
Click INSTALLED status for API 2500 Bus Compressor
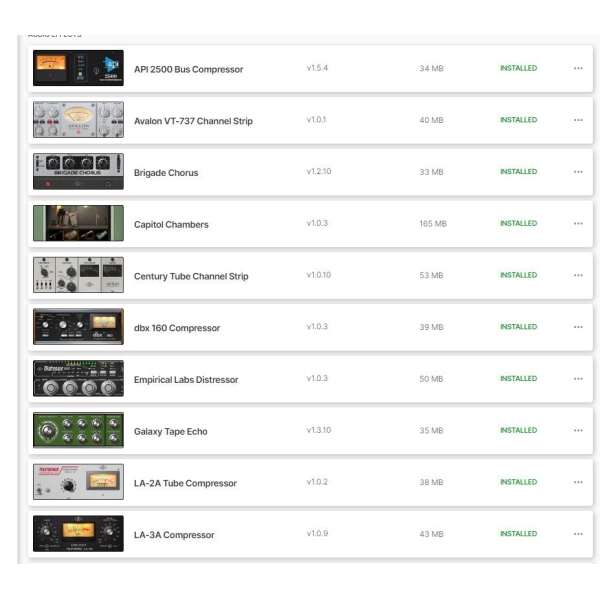pyautogui.click(x=518, y=68)
